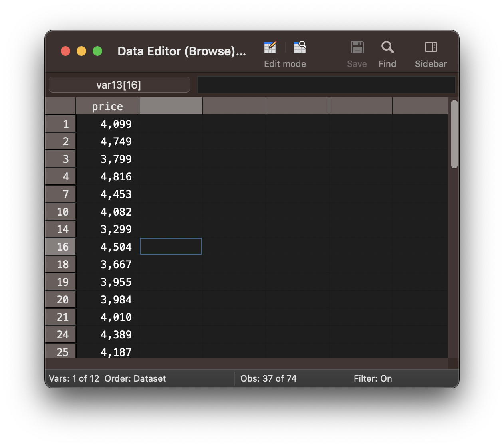Toggle the Sidebar panel icon

(431, 47)
